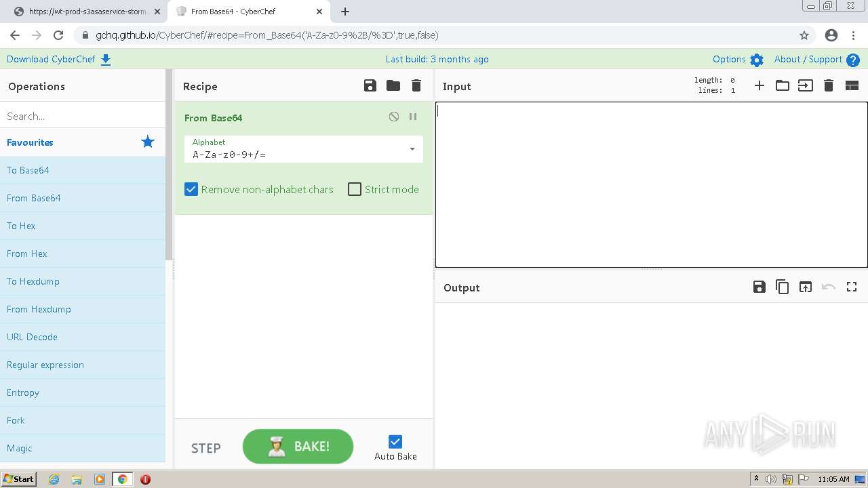This screenshot has width=868, height=488.
Task: Load a recipe via folder icon
Action: coord(393,85)
